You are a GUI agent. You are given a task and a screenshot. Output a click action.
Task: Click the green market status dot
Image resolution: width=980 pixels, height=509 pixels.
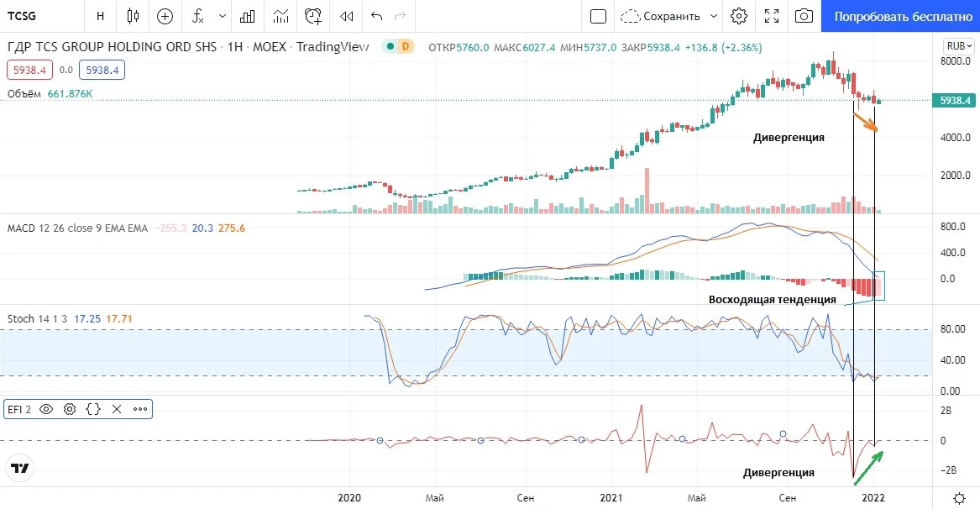click(390, 46)
